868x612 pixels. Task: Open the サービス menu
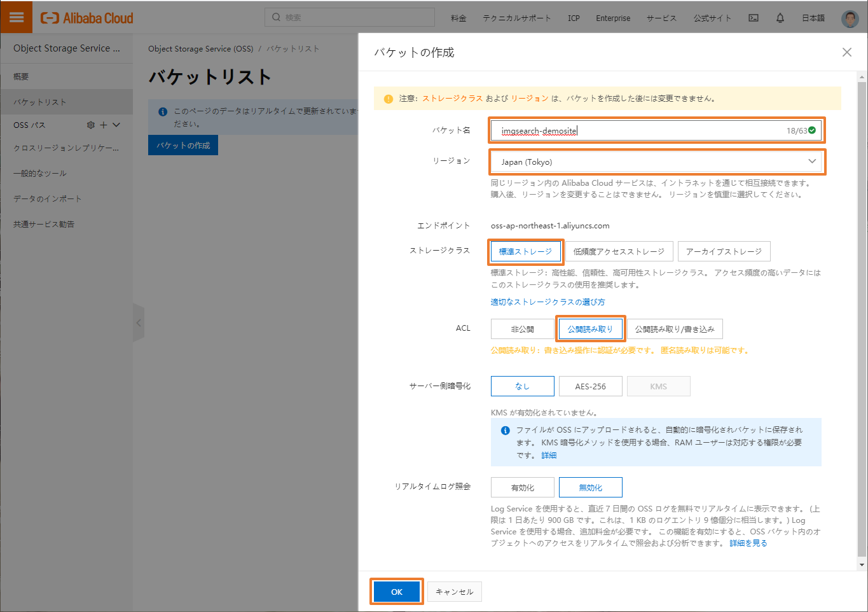coord(662,18)
